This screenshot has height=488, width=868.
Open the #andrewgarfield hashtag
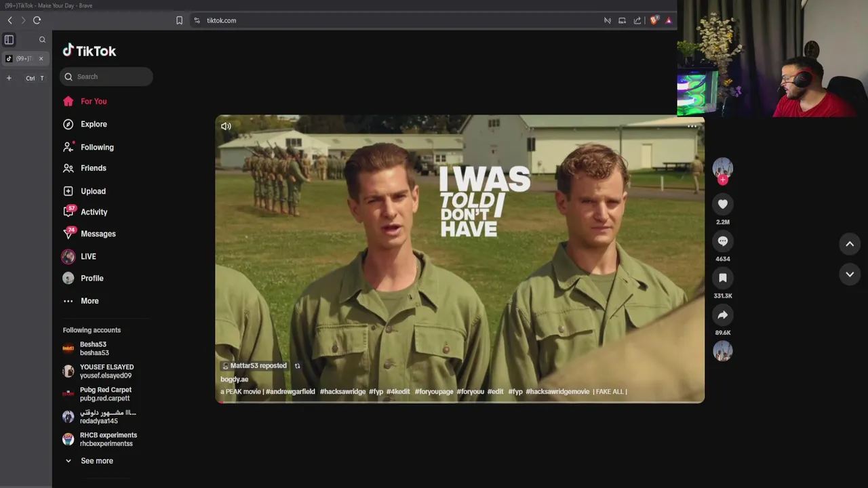coord(290,392)
